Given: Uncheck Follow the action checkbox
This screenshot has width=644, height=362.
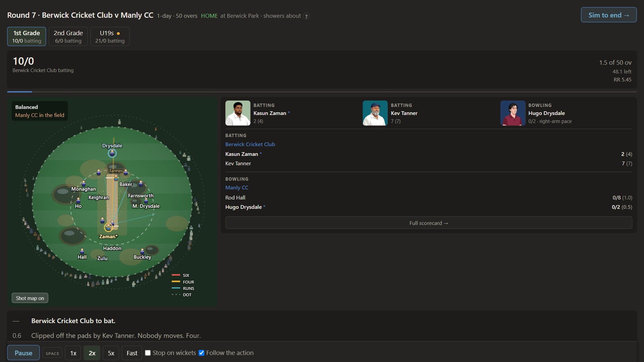Looking at the screenshot, I should (201, 353).
